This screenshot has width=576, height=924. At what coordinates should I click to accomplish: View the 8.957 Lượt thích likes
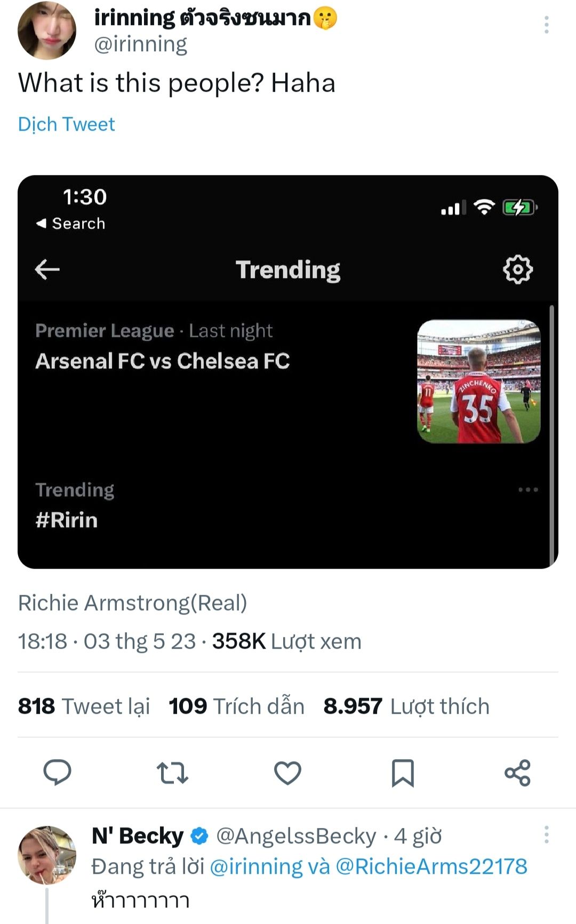click(x=406, y=706)
